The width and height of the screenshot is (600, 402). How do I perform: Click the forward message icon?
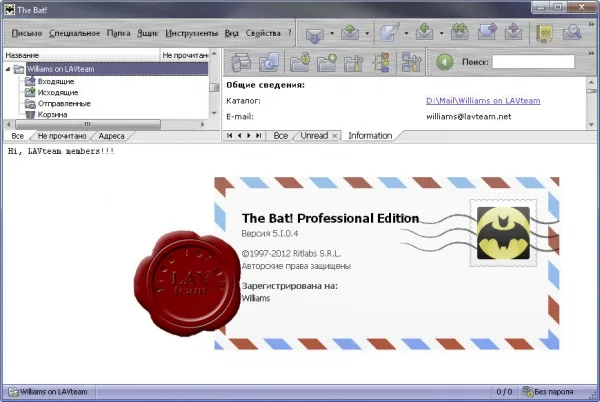tap(487, 33)
